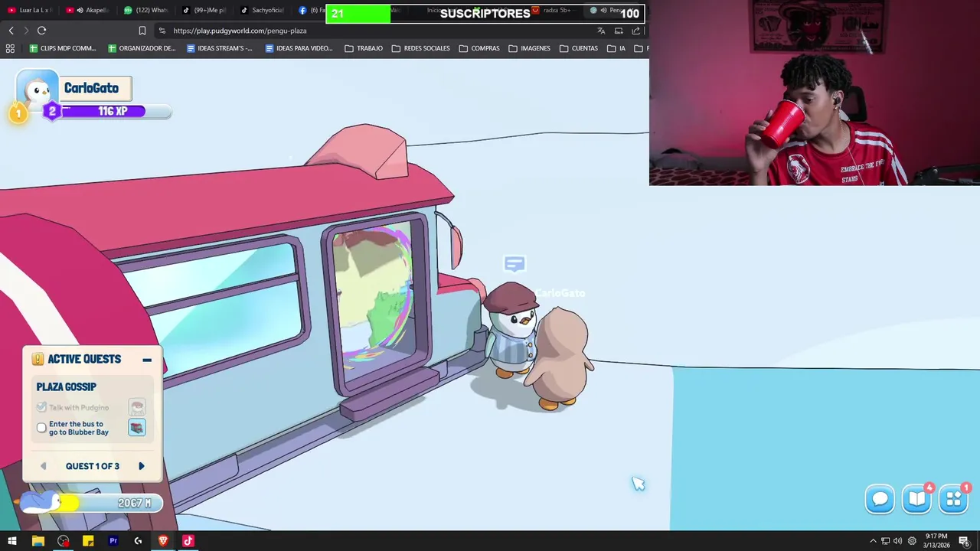The height and width of the screenshot is (551, 980).
Task: Click the site settings icon before the URL
Action: [162, 31]
